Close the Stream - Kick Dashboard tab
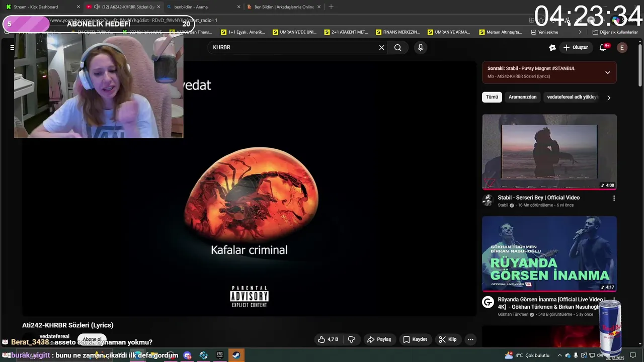This screenshot has height=362, width=644. tap(78, 7)
